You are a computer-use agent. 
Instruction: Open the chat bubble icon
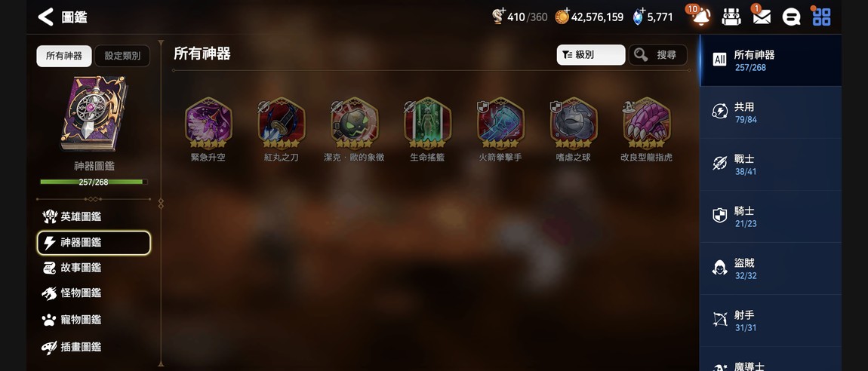click(x=791, y=17)
